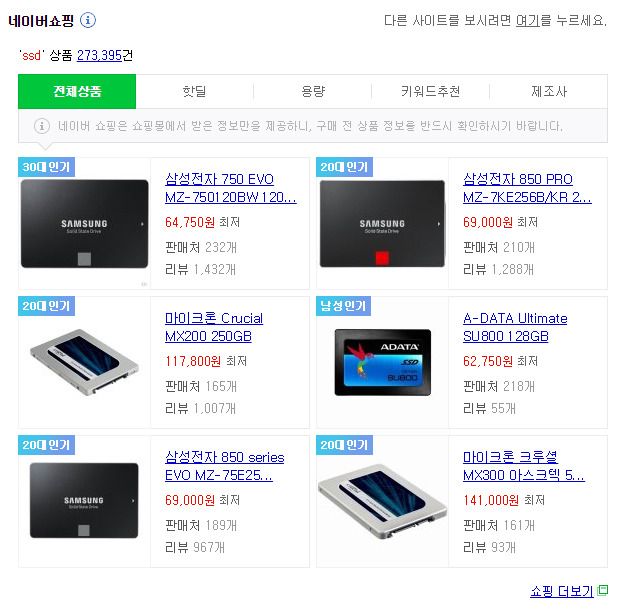Open the 용량 tab
The width and height of the screenshot is (620, 610).
pyautogui.click(x=312, y=91)
